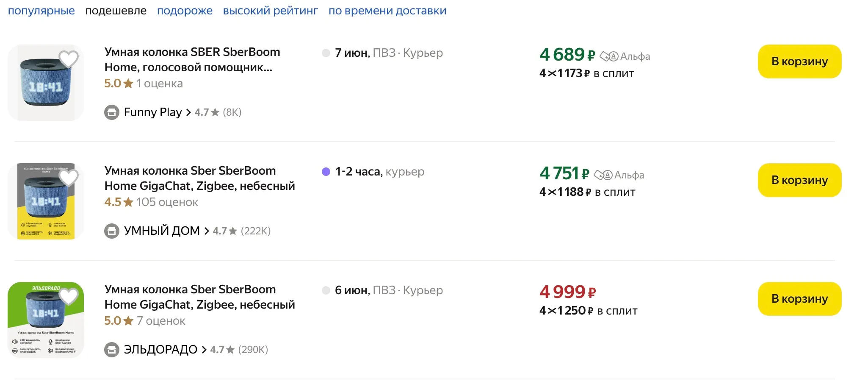The height and width of the screenshot is (390, 868).
Task: Add 4 999 ₽ ЭЛЬДОРАДО offer to cart
Action: click(x=799, y=299)
